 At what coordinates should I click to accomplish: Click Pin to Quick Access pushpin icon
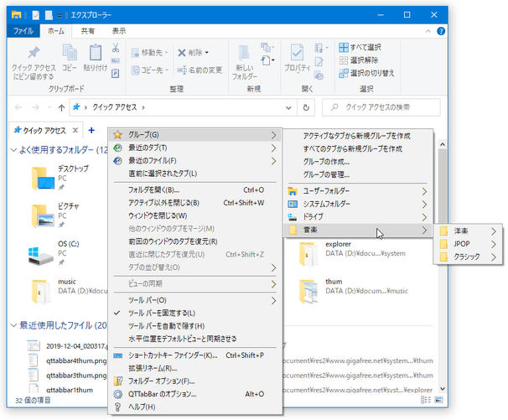[x=34, y=52]
